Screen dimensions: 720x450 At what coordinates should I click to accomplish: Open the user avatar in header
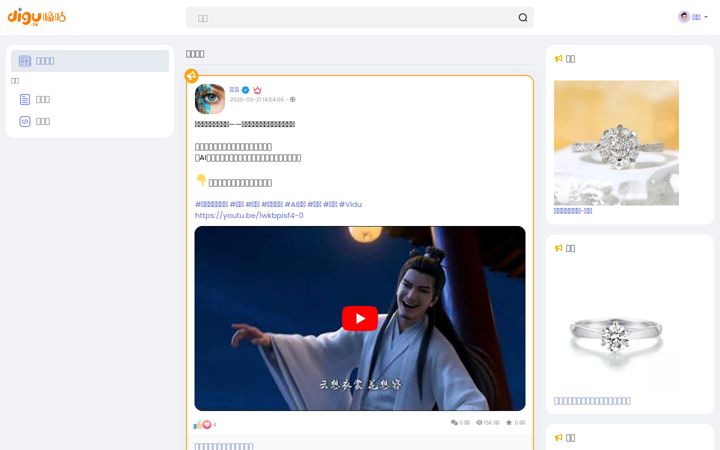[684, 17]
